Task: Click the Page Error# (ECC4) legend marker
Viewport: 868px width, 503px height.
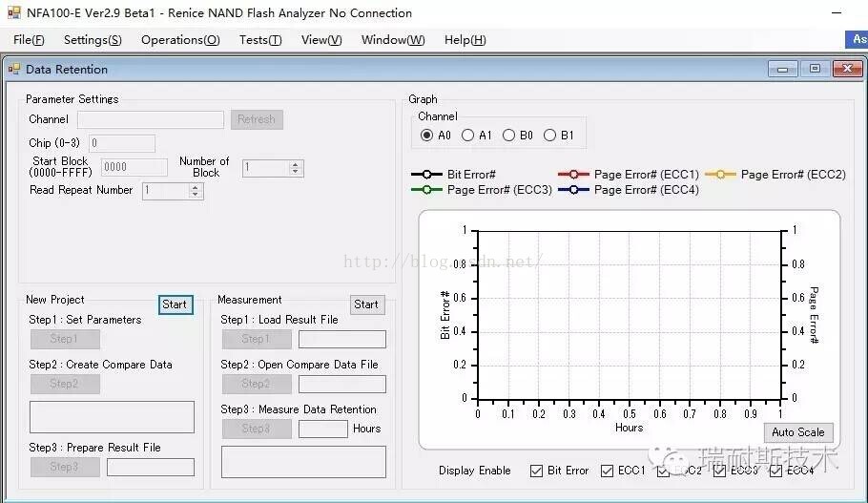Action: coord(573,190)
